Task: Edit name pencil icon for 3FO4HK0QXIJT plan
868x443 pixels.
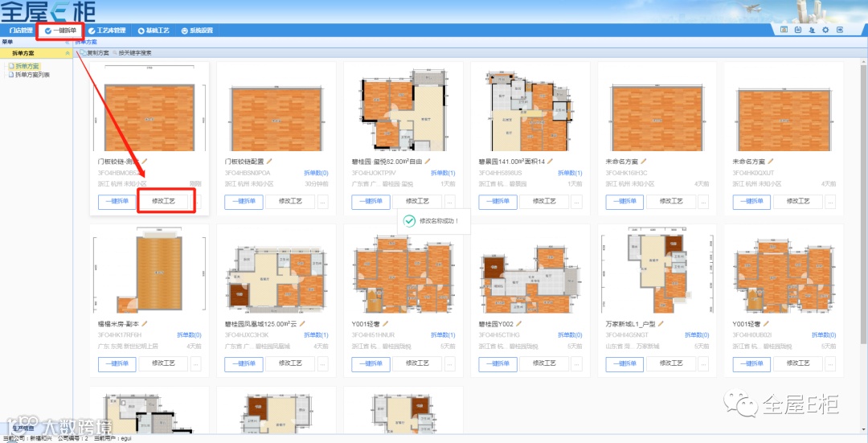Action: pyautogui.click(x=770, y=161)
